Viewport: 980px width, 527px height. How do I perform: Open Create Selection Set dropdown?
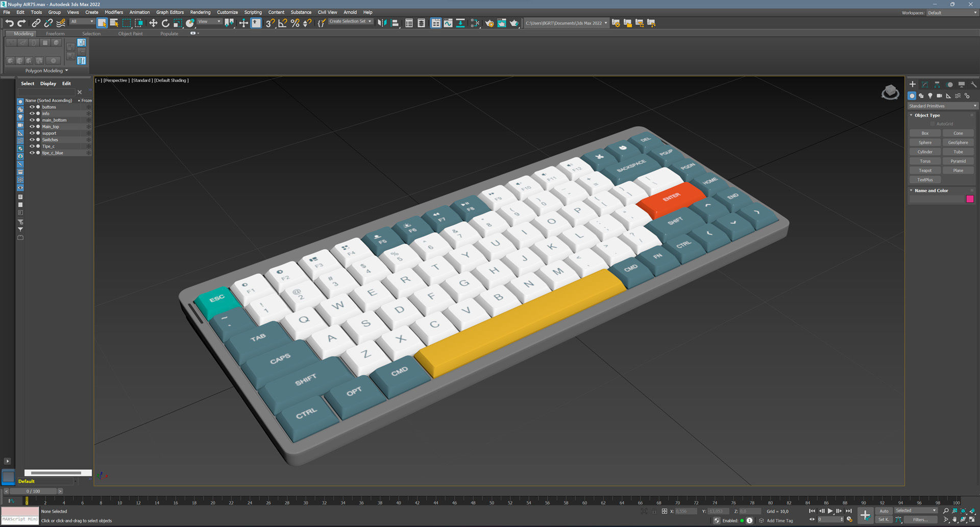coord(351,21)
